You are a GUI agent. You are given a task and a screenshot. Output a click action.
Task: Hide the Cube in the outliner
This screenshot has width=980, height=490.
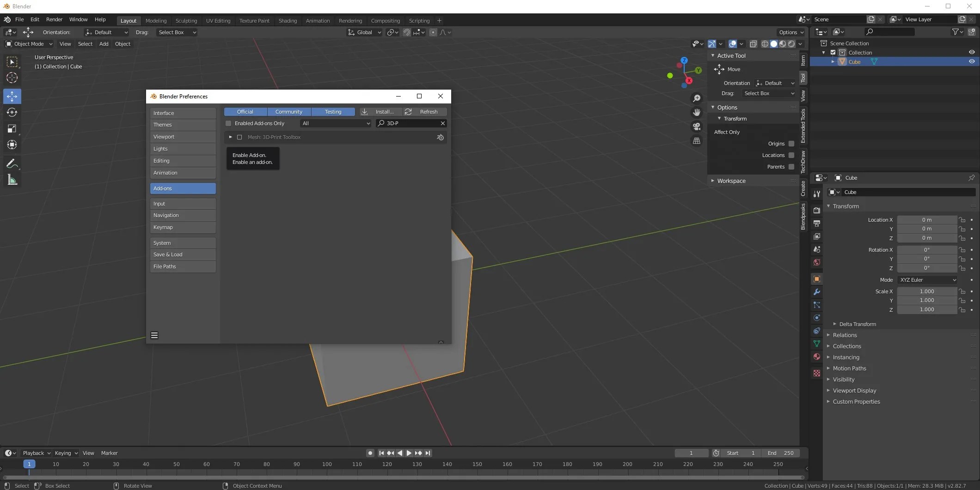(971, 61)
